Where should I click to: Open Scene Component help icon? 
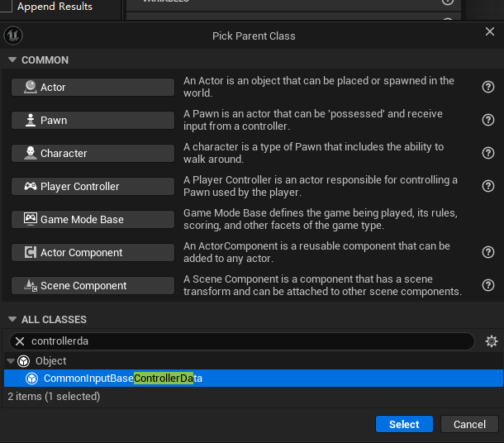487,286
